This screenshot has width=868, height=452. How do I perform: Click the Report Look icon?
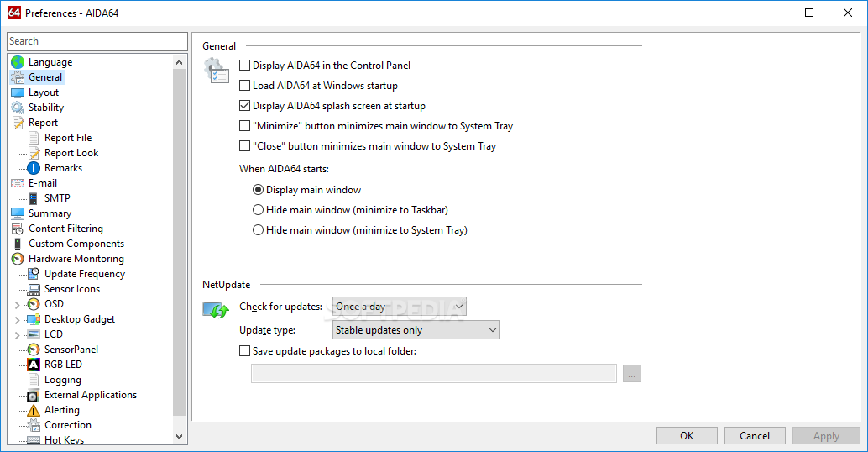[34, 153]
